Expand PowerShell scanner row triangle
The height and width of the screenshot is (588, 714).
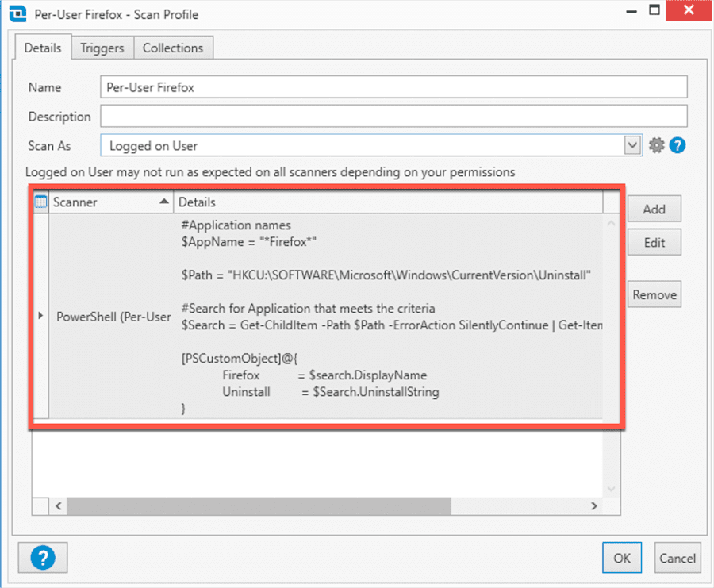point(40,315)
